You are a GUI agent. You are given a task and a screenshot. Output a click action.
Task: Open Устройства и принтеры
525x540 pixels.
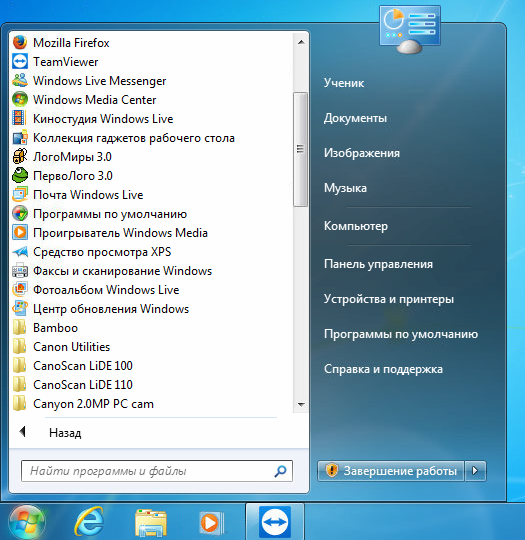click(389, 299)
